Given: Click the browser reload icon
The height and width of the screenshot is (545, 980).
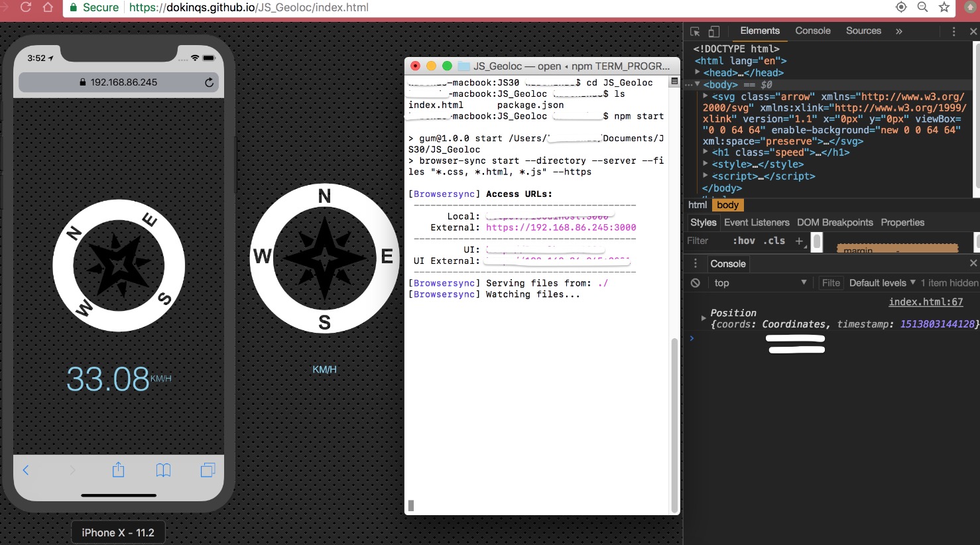Looking at the screenshot, I should point(26,7).
